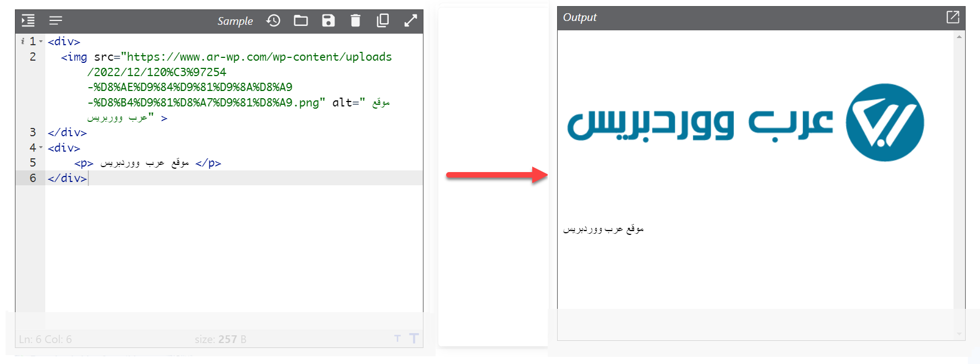Click the word wrap lines icon
Image resolution: width=980 pixels, height=364 pixels.
56,20
